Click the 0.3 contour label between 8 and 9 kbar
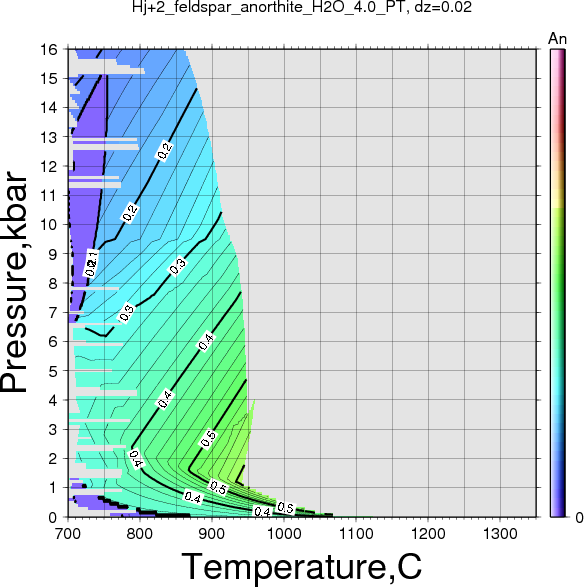The width and height of the screenshot is (584, 587). point(177,266)
